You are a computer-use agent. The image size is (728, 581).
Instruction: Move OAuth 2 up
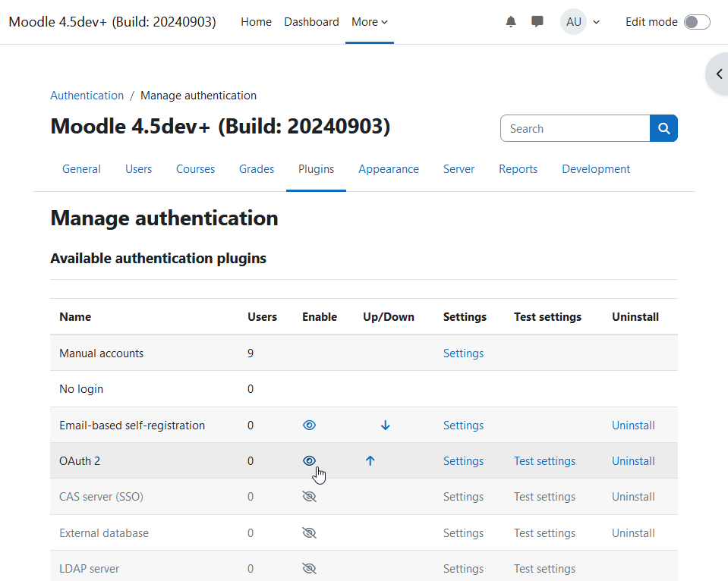370,460
